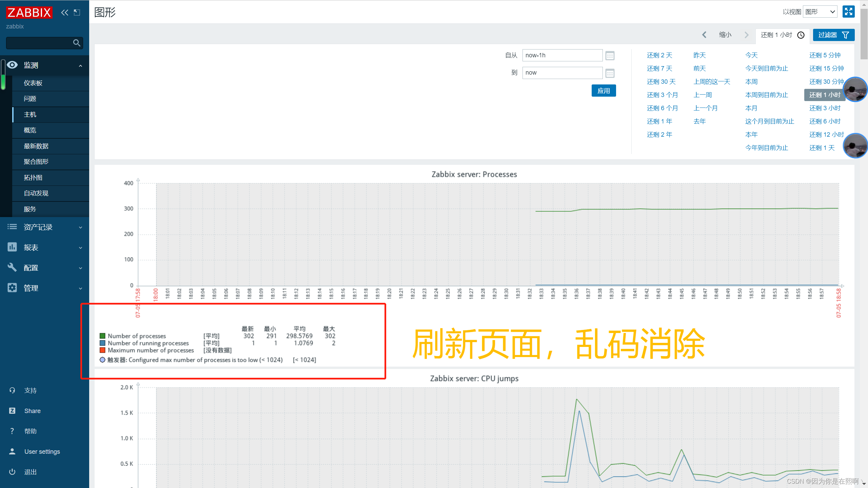
Task: Click the 到 now input field
Action: tap(562, 73)
